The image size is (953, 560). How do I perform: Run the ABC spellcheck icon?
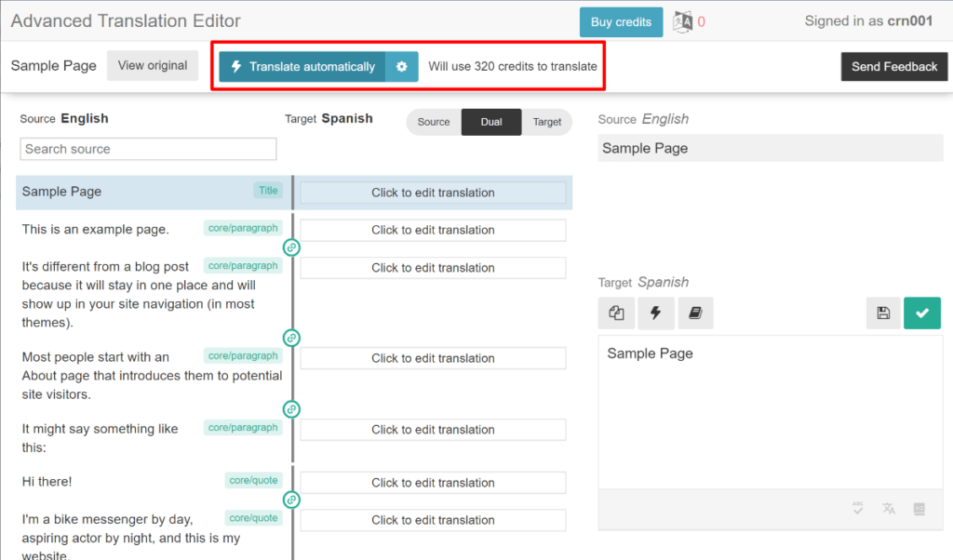point(857,508)
